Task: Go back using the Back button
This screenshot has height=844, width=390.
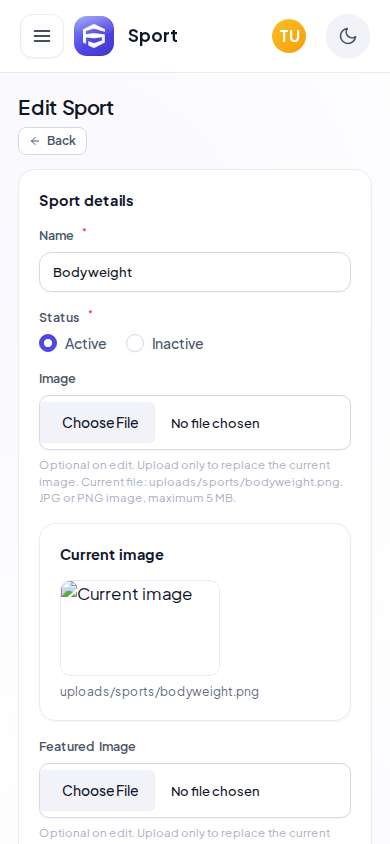Action: [53, 141]
